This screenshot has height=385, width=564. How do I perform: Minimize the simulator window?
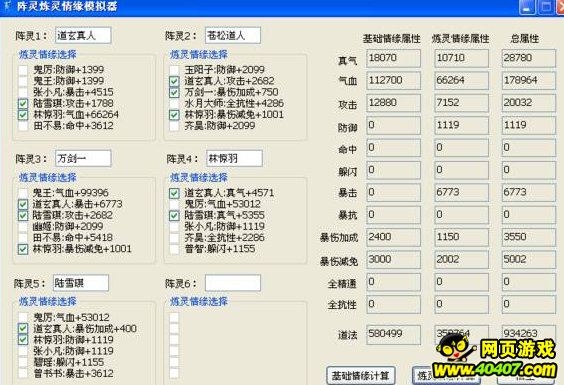pyautogui.click(x=527, y=8)
